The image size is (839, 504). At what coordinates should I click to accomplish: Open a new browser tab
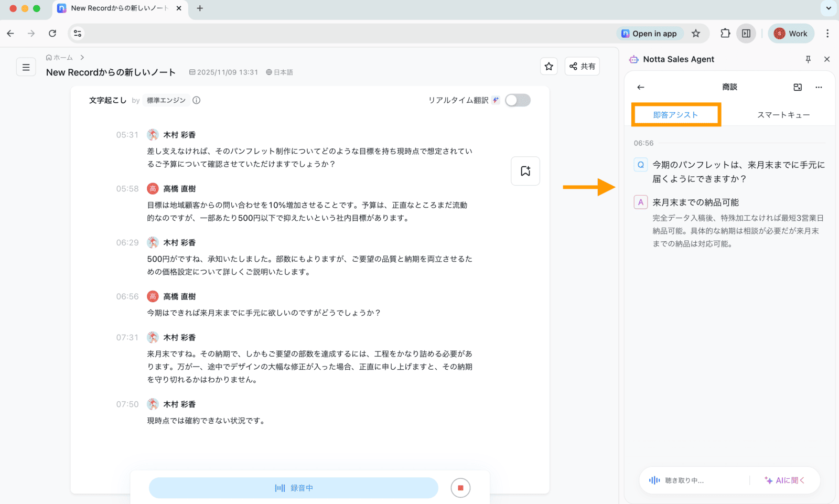[x=200, y=8]
